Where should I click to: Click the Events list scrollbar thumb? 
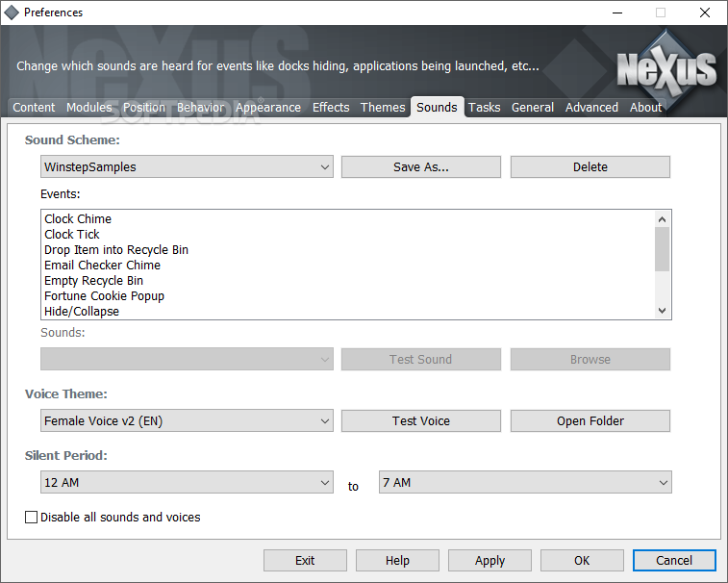(x=662, y=249)
